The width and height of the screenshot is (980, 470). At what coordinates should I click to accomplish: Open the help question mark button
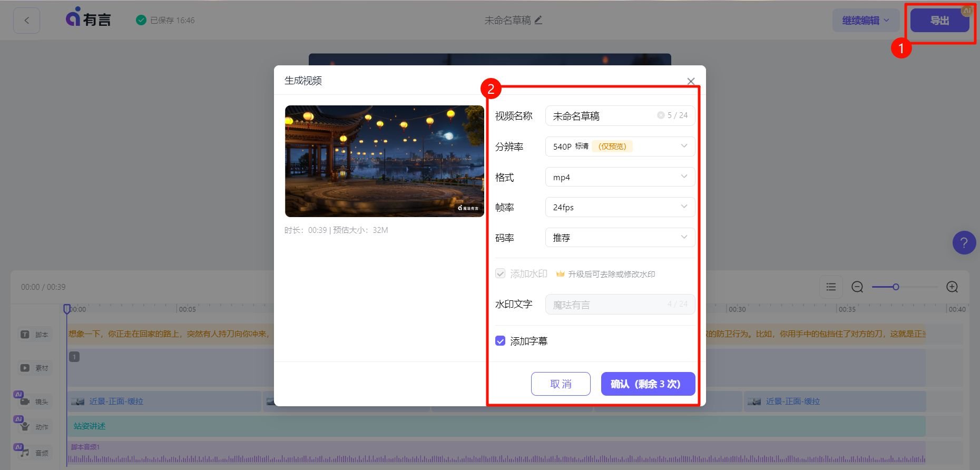964,243
